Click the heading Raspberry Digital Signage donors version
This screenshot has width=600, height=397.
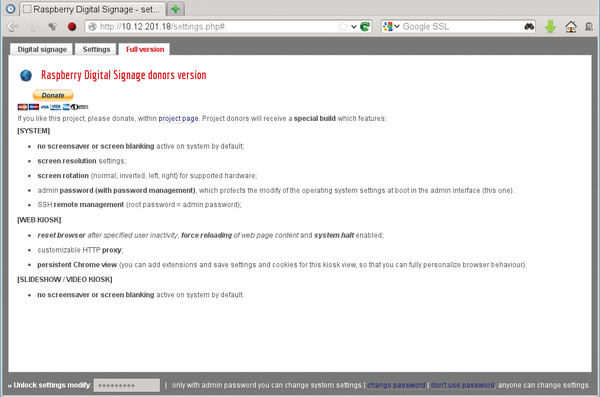(124, 75)
